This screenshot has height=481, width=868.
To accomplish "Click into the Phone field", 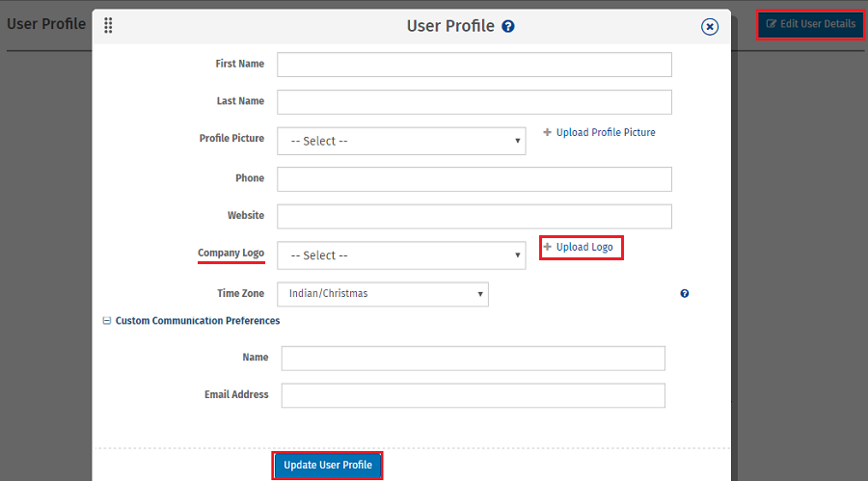I will (474, 179).
